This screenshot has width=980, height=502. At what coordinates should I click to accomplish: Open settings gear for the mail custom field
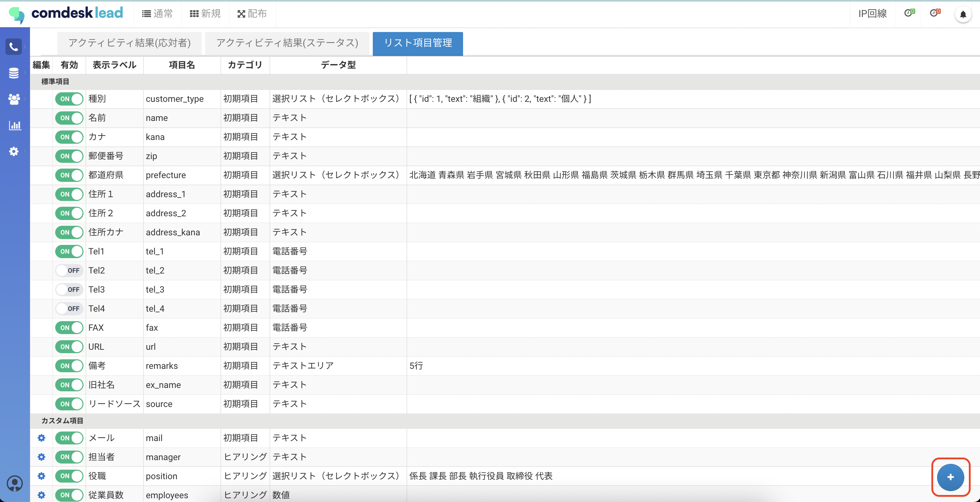(x=41, y=438)
